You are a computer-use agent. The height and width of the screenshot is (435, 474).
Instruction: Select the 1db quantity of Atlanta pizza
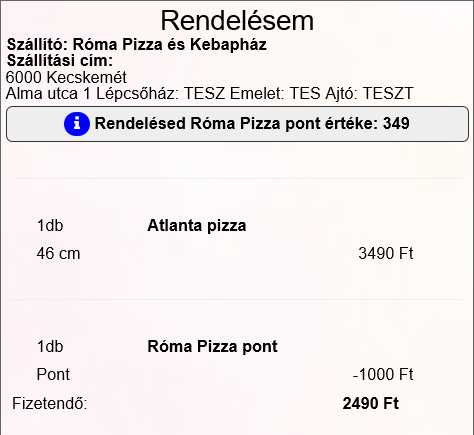coord(50,226)
